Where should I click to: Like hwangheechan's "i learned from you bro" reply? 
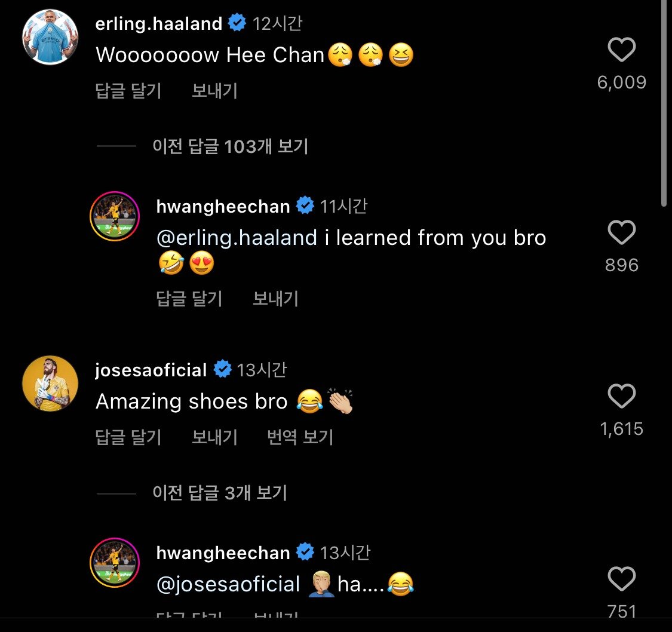pyautogui.click(x=622, y=234)
